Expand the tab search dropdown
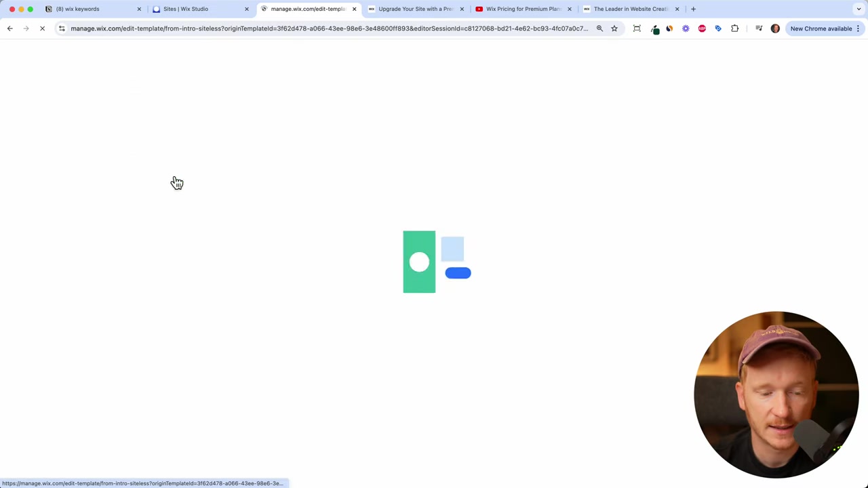Screen dimensions: 868x488 tap(859, 9)
